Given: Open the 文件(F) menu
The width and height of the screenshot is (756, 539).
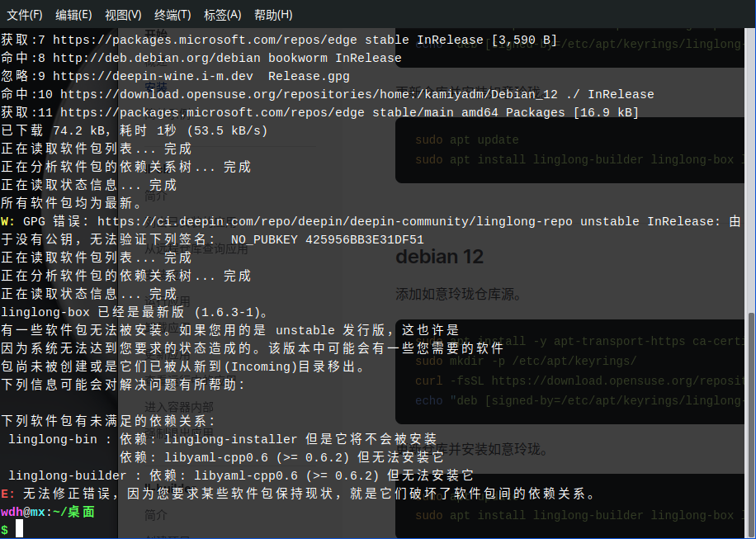Looking at the screenshot, I should click(25, 15).
